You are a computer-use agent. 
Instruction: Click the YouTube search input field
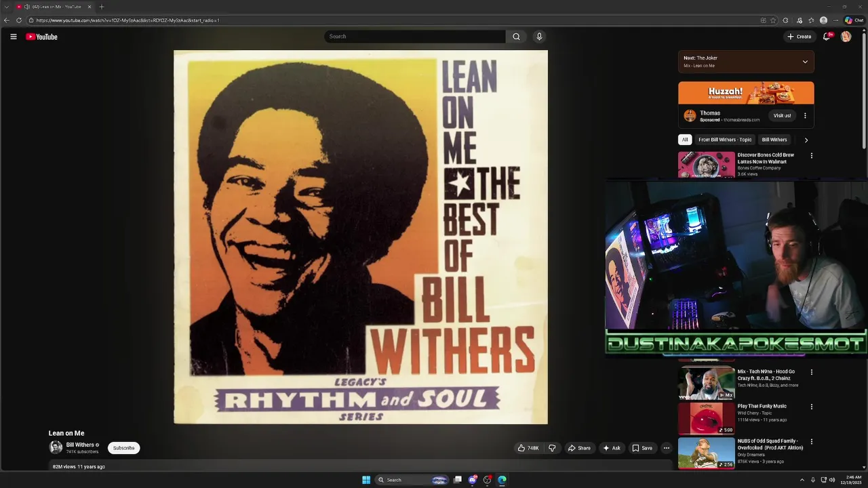pos(415,37)
